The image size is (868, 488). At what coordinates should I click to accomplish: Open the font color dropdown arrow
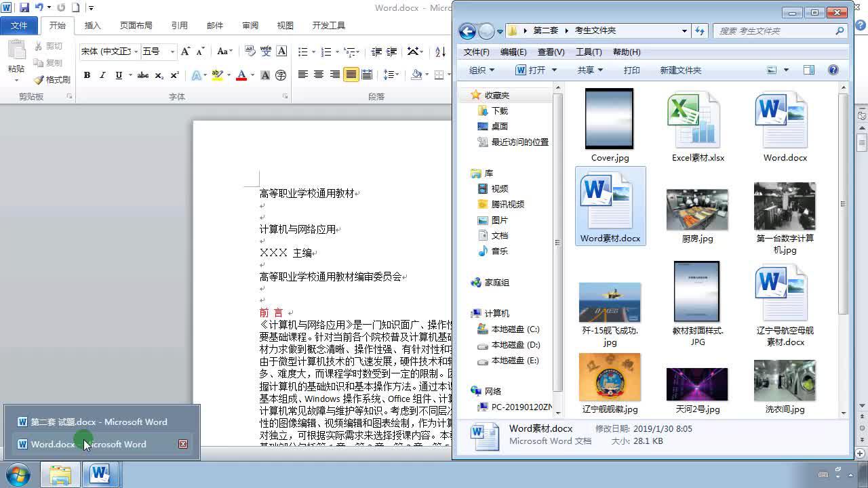pyautogui.click(x=252, y=75)
